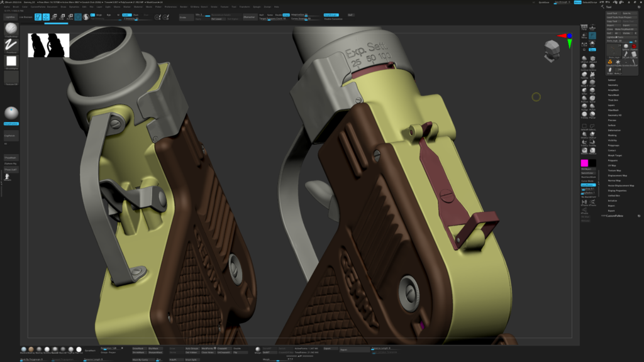Click the Scale transform icon
Screen dimensions: 644x362
point(62,17)
